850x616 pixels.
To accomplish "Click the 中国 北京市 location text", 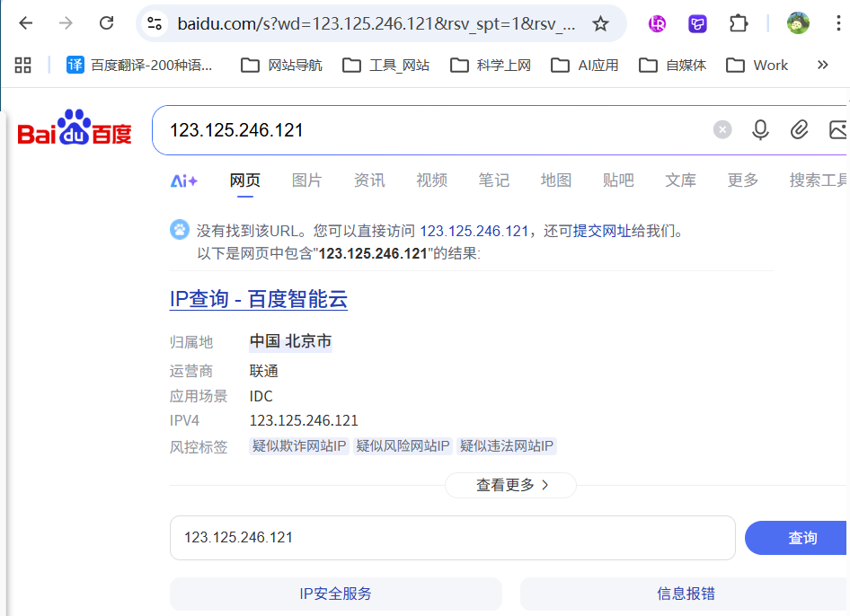I will click(290, 341).
